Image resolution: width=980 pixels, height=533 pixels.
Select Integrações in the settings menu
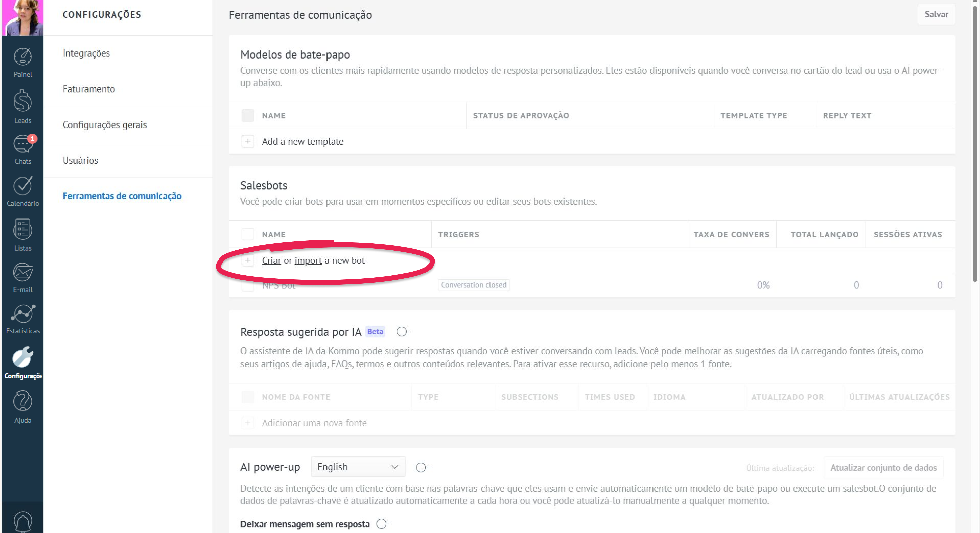(x=86, y=53)
